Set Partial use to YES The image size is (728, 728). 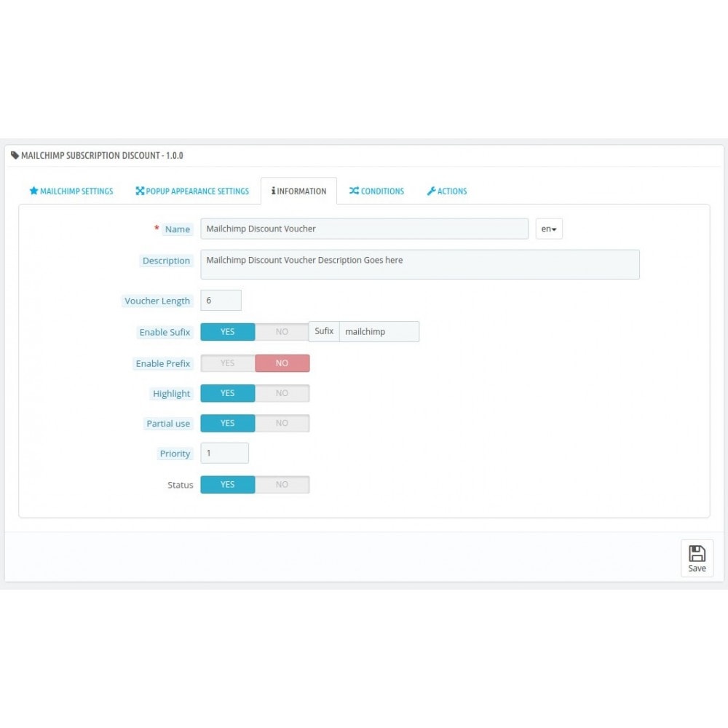(227, 424)
